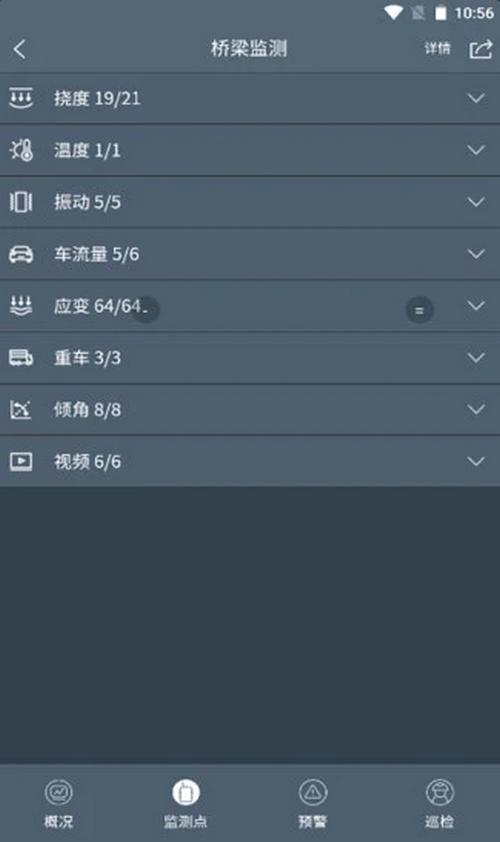Click the temperature 温度 thermometer icon
The height and width of the screenshot is (842, 500).
(x=21, y=150)
